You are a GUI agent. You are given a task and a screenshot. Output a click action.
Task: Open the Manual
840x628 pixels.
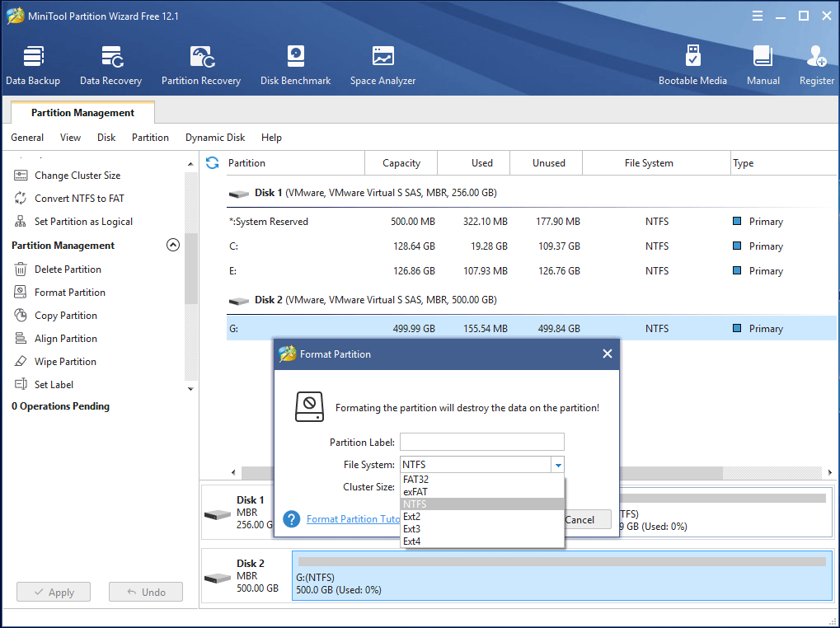click(x=763, y=65)
